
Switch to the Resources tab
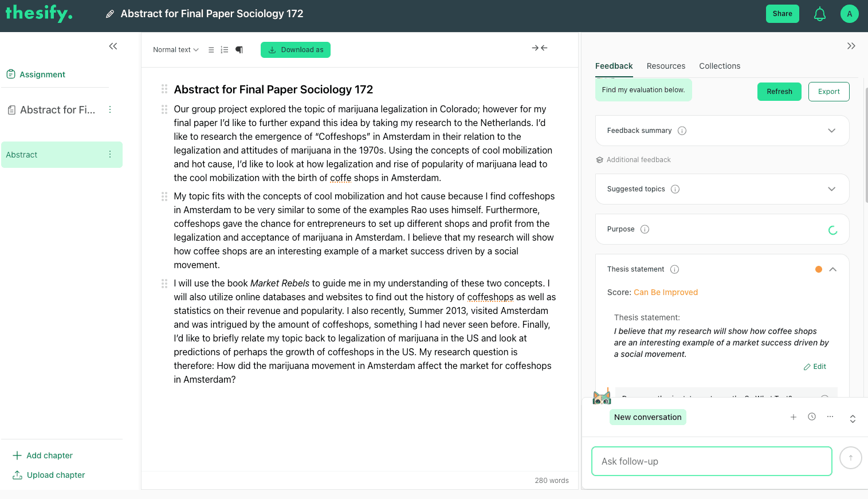[666, 66]
